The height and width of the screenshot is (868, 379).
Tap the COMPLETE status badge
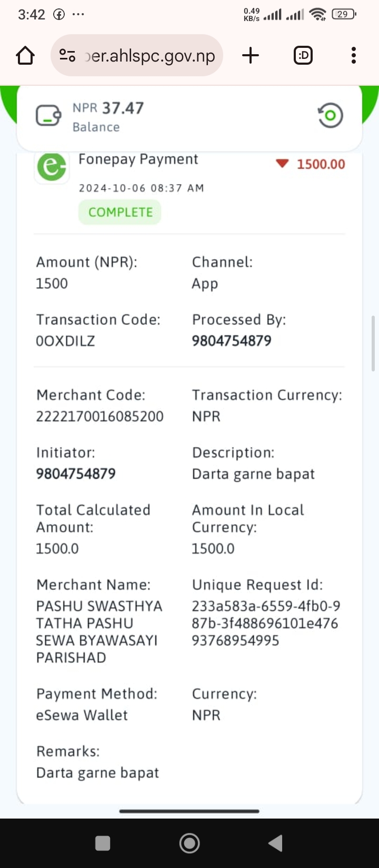coord(120,212)
